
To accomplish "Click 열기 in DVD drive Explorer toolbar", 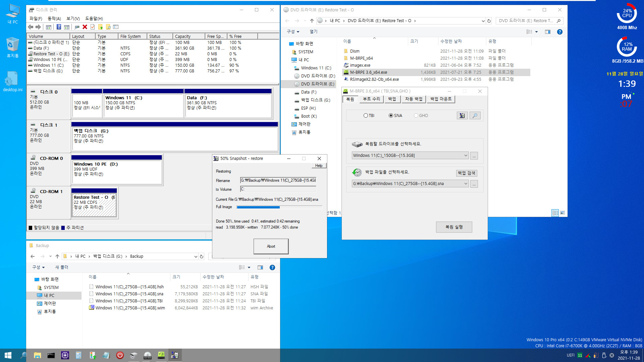I will 313,32.
